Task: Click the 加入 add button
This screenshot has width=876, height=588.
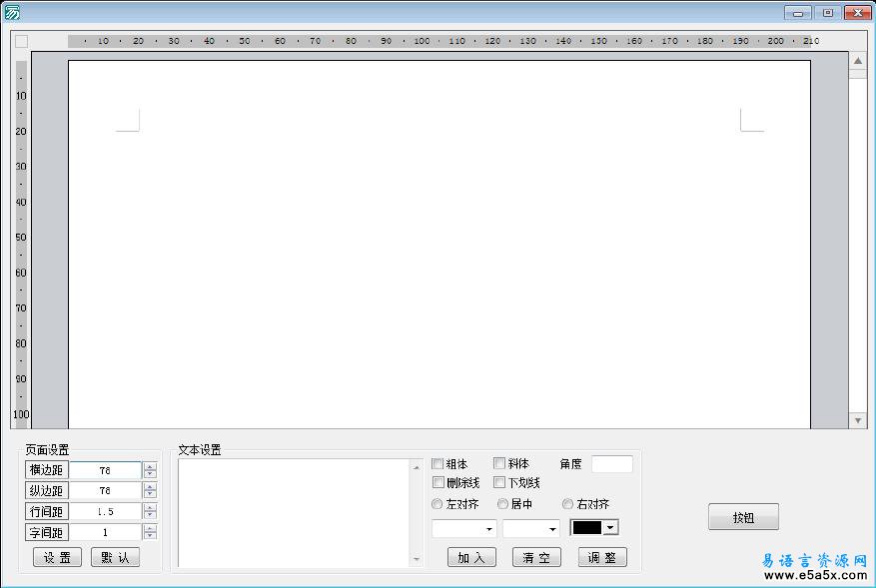Action: point(471,557)
